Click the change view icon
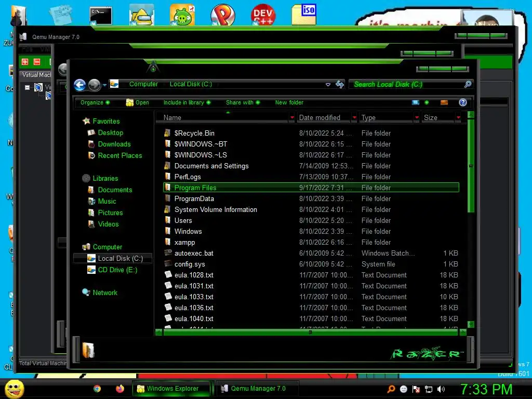 click(x=416, y=102)
